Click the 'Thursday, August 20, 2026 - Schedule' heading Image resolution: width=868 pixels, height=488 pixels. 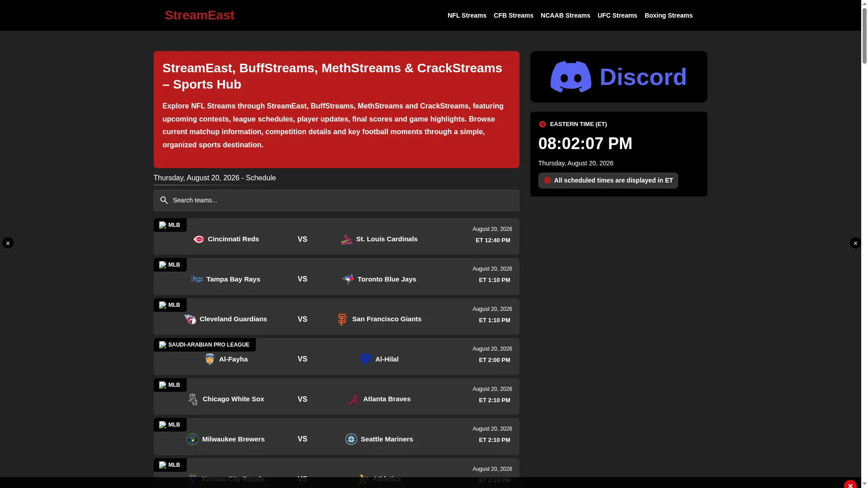[x=214, y=178]
